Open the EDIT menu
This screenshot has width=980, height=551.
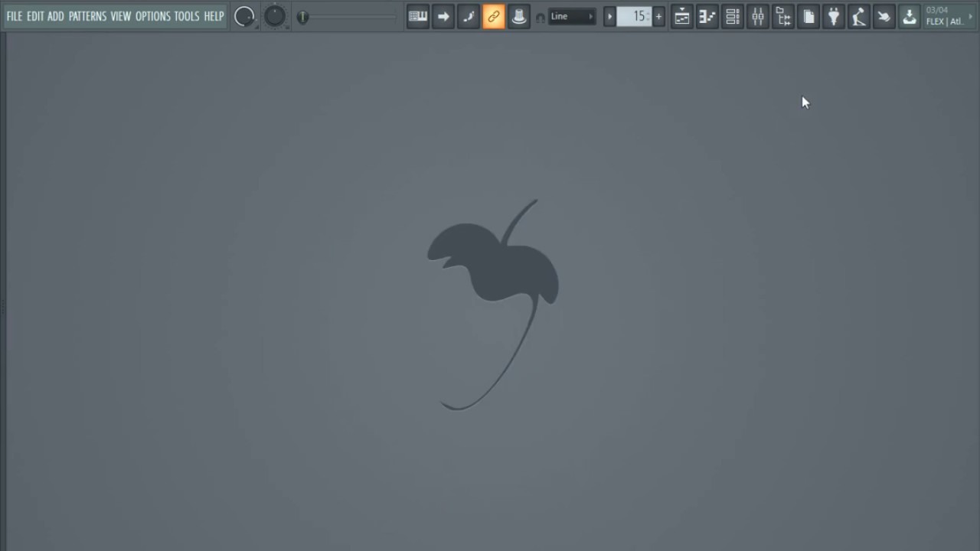tap(35, 16)
